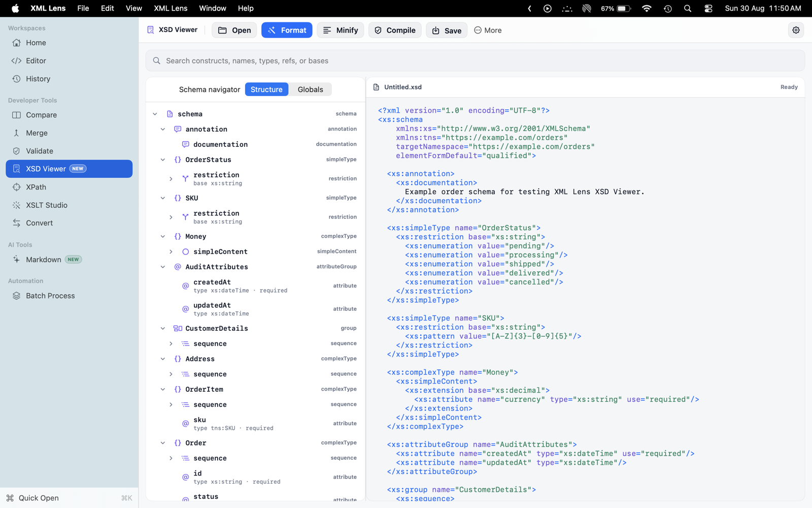Click the schema search field
The width and height of the screenshot is (812, 508).
pyautogui.click(x=475, y=61)
